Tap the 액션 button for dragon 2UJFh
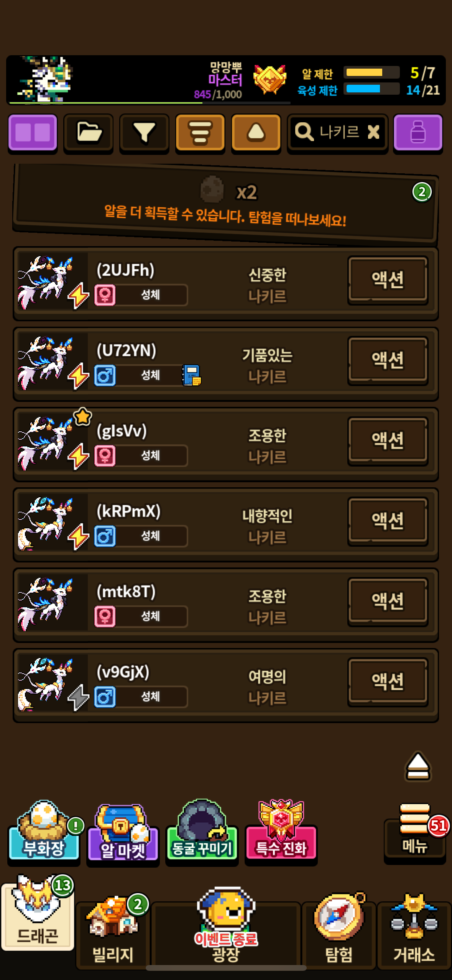This screenshot has width=452, height=980. coord(388,280)
